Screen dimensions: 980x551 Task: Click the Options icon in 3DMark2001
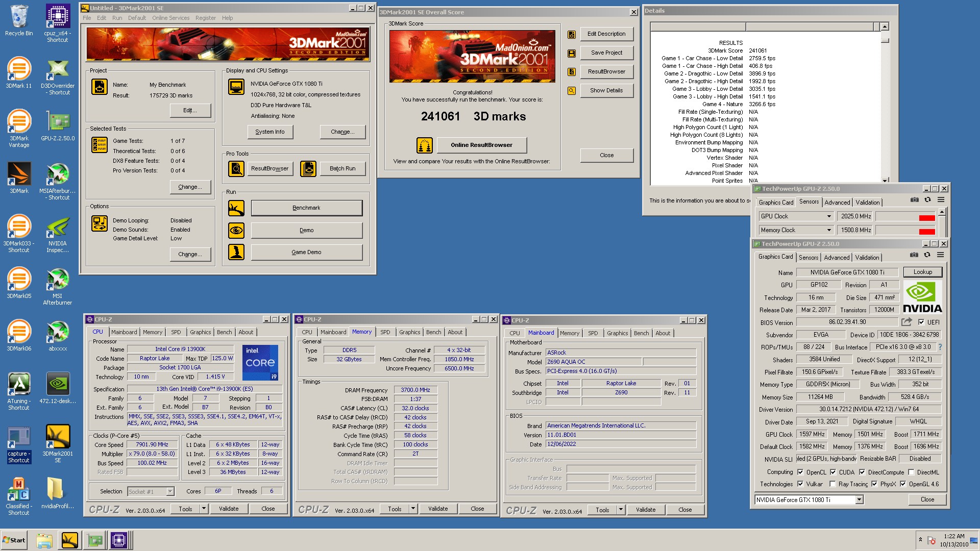(100, 223)
